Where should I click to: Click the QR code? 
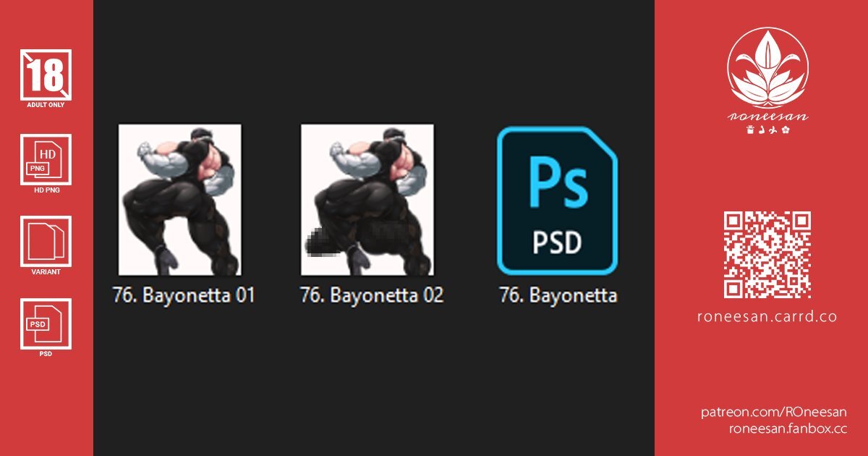pyautogui.click(x=767, y=255)
